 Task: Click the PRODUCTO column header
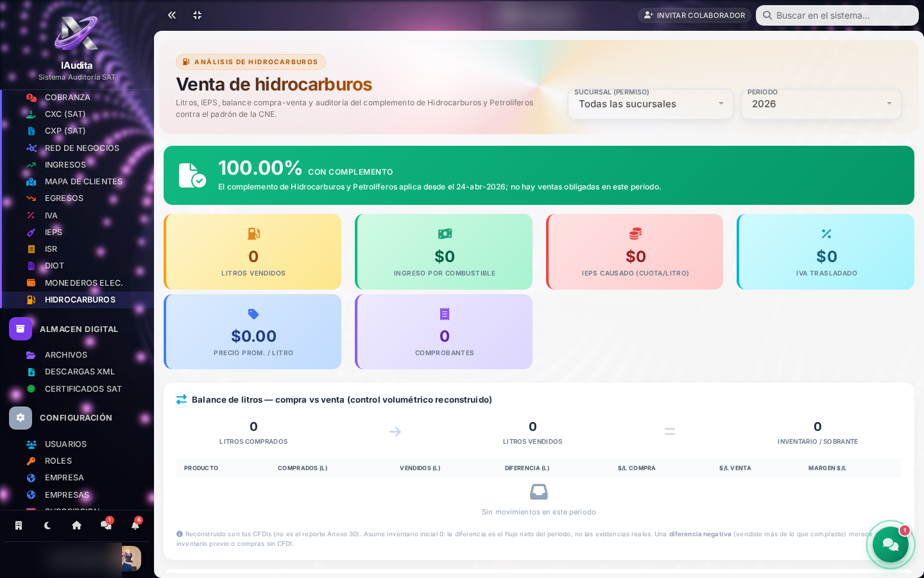(201, 468)
